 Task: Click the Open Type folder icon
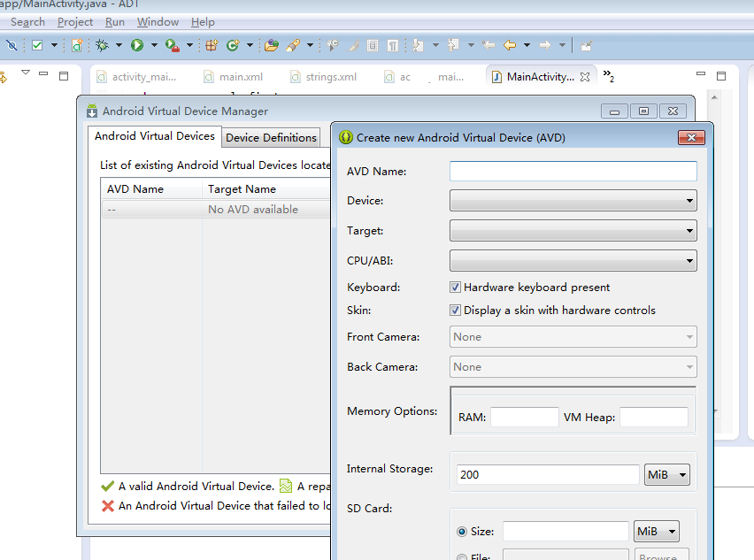[x=272, y=45]
